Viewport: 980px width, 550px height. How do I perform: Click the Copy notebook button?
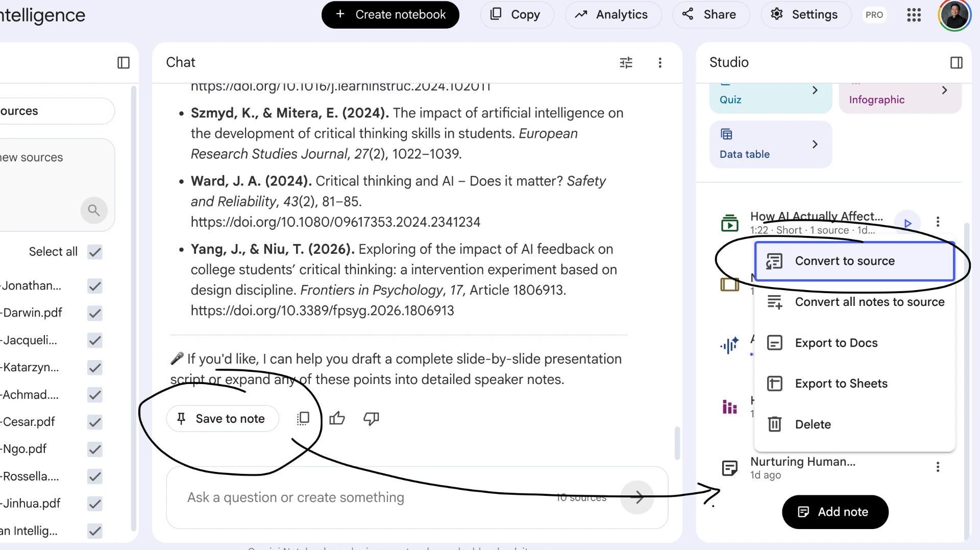point(517,15)
